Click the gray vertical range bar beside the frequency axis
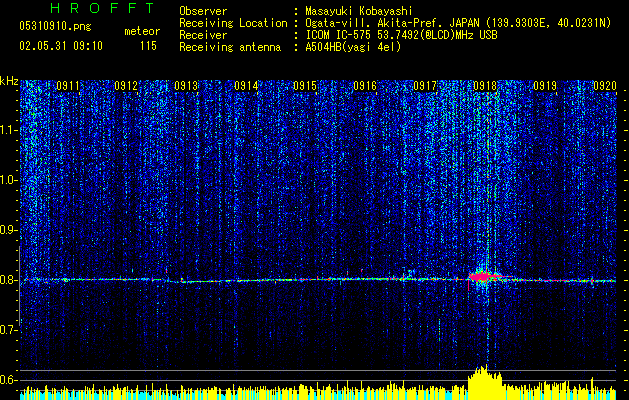Image resolution: width=629 pixels, height=400 pixels. pos(20,286)
